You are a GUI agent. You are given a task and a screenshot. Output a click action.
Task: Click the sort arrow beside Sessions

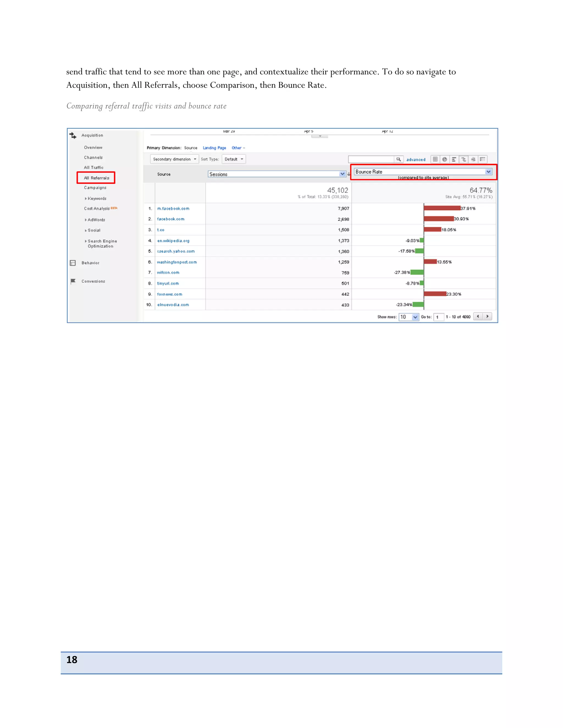349,174
